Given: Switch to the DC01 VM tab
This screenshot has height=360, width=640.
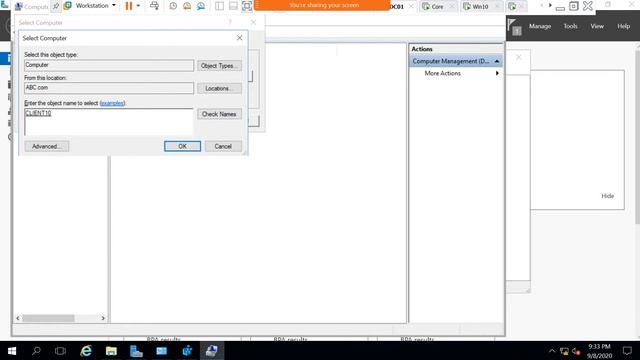Looking at the screenshot, I should (396, 7).
